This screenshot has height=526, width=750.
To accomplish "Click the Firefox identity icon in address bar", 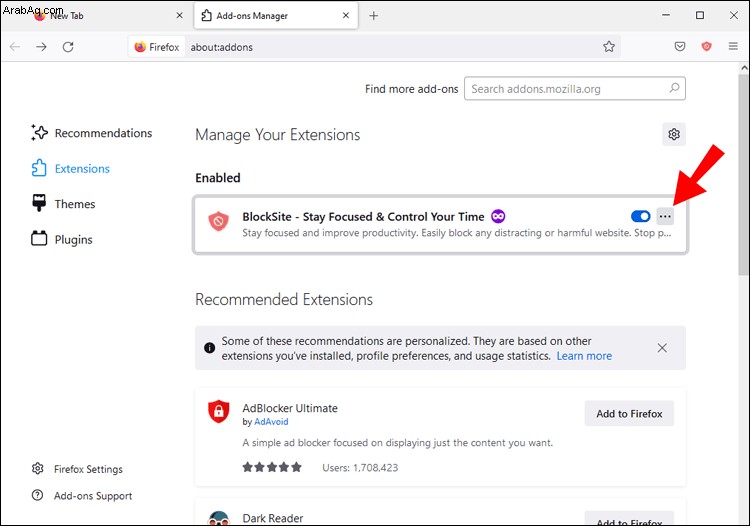I will (156, 47).
